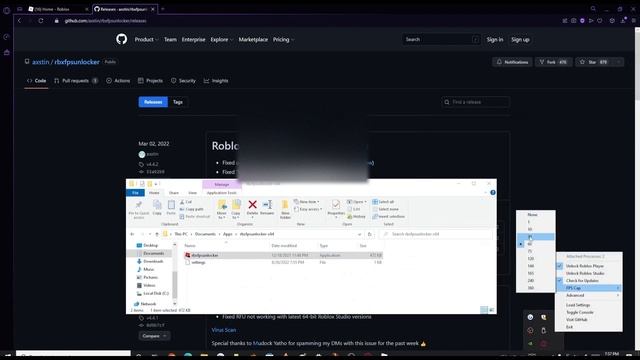Star the rbxfpsunlocker repository
Viewport: 640px width, 360px height.
point(593,62)
